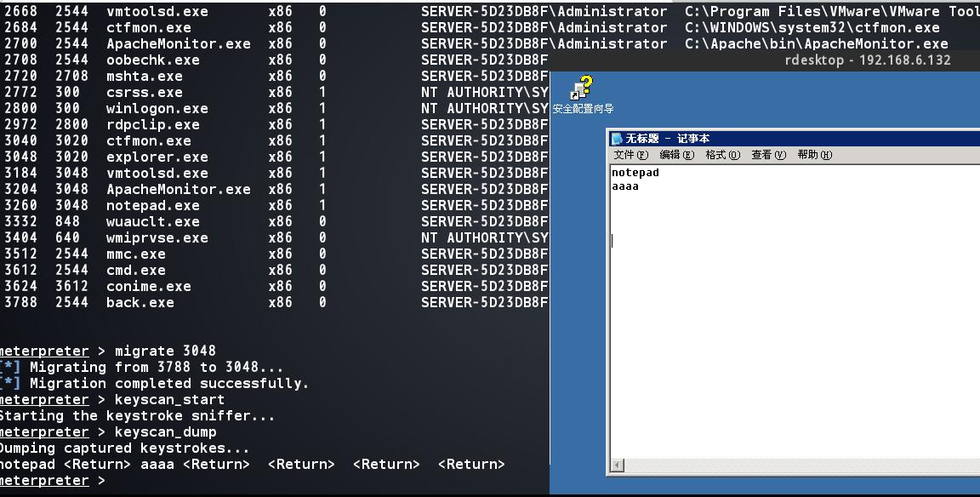
Task: Click the 安全配置向导 label under the desktop shortcut
Action: coord(583,109)
